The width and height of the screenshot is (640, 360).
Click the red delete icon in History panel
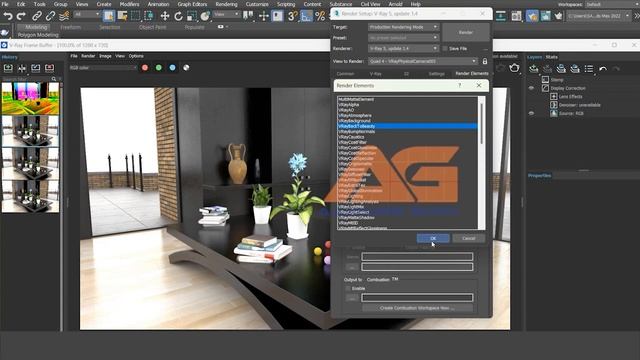pos(49,68)
